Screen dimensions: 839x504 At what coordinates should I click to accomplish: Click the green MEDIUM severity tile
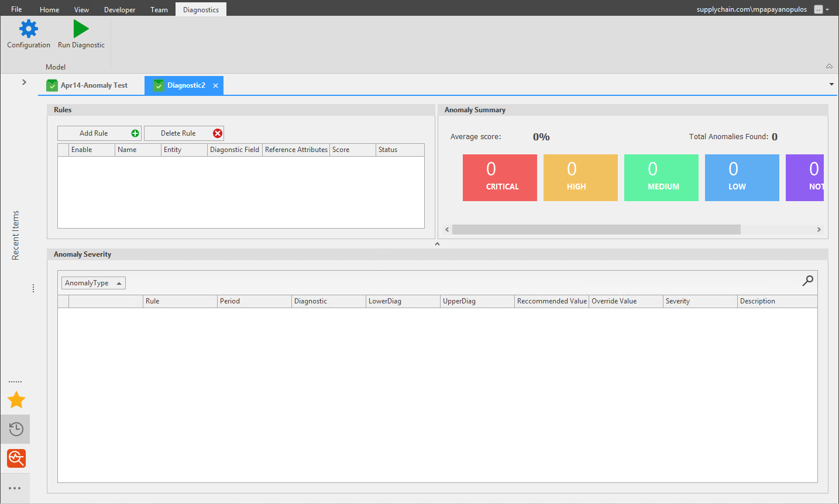point(661,178)
